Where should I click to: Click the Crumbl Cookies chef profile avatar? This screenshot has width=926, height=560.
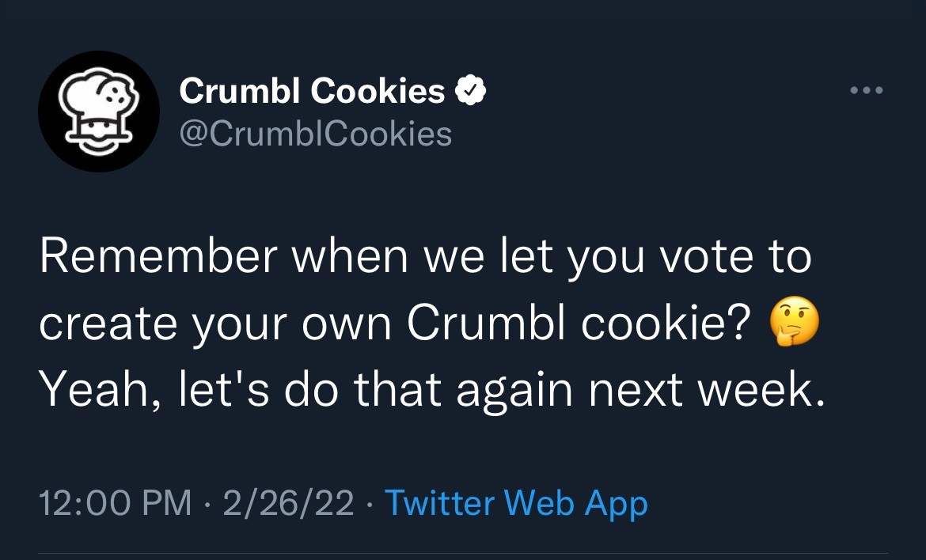click(100, 111)
